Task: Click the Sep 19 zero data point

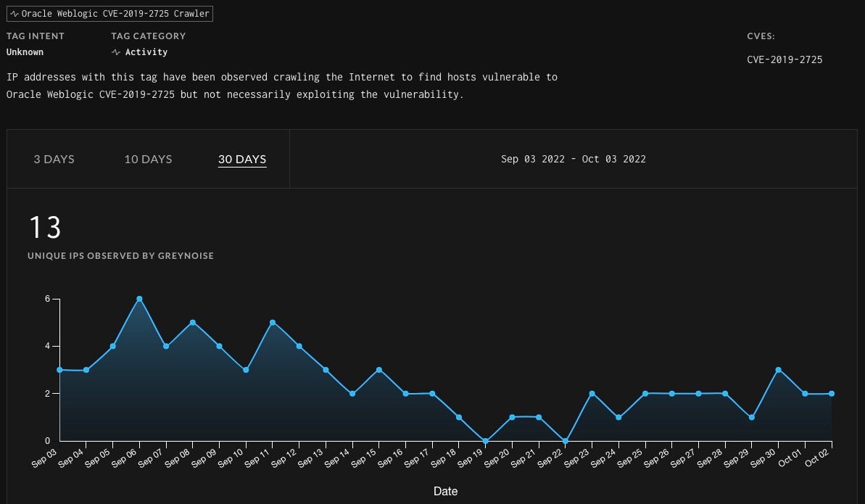Action: pos(486,440)
